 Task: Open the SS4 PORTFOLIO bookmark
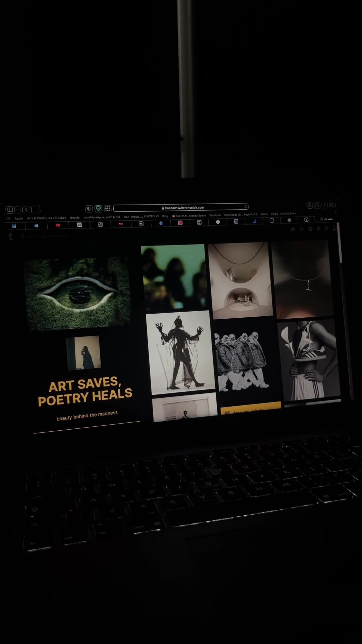click(x=141, y=217)
